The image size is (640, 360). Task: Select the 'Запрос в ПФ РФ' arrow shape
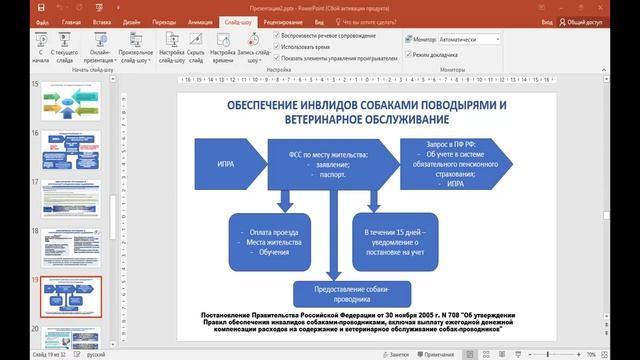456,164
